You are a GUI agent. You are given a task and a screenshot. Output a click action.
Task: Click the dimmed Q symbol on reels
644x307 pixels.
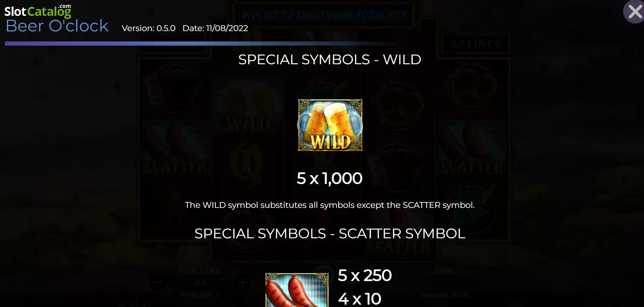point(248,161)
